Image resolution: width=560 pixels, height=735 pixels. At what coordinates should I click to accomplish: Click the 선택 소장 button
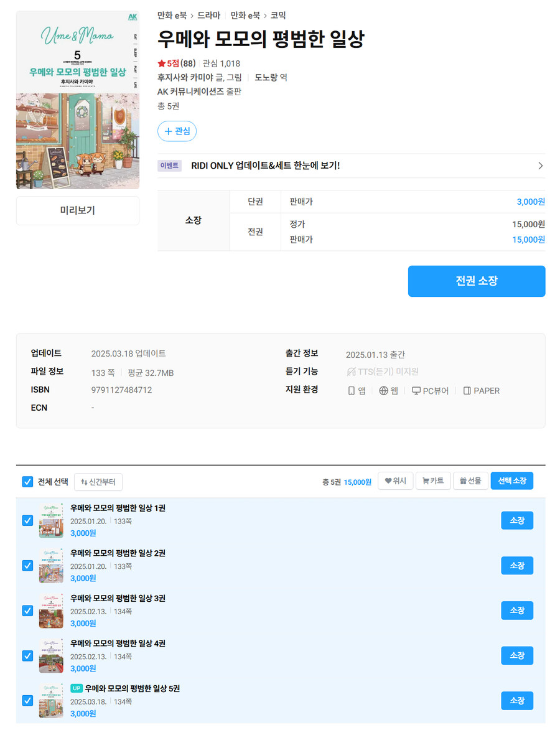[511, 481]
